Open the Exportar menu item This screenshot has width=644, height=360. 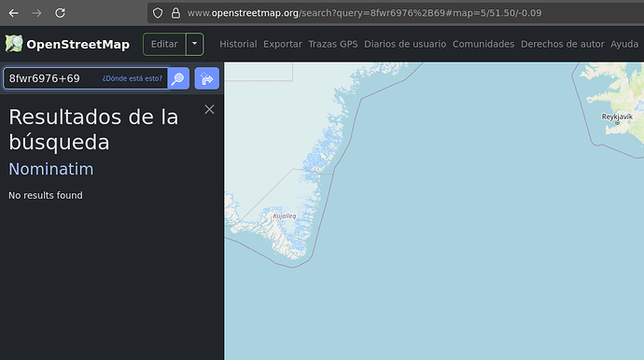283,44
